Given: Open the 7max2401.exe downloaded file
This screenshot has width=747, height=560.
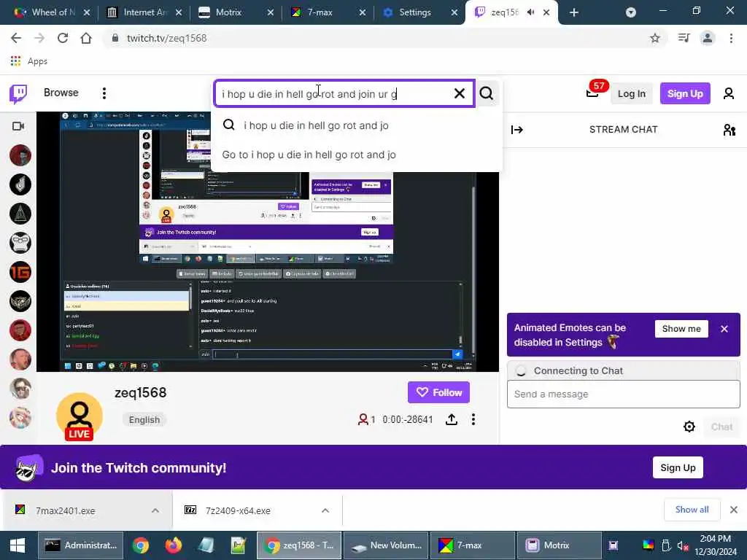Looking at the screenshot, I should point(65,510).
